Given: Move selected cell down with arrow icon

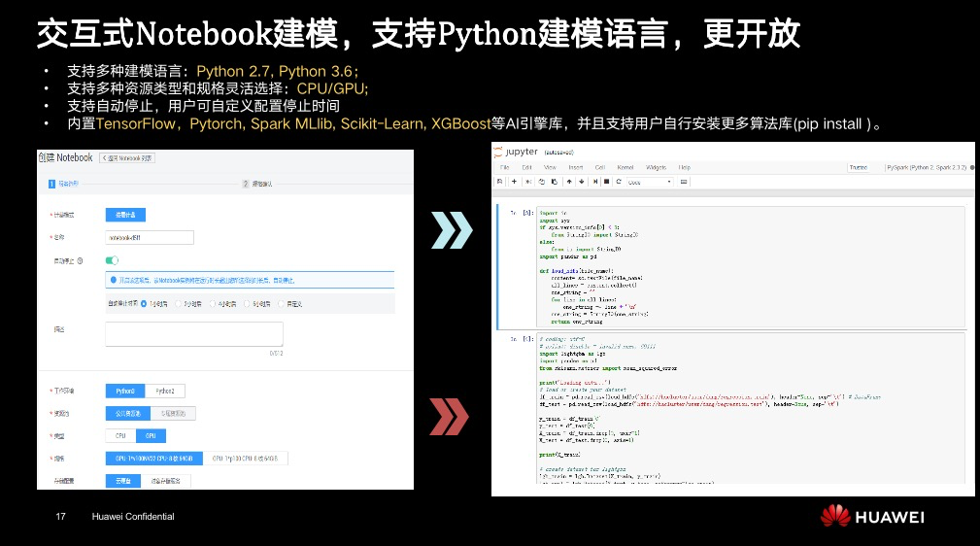Looking at the screenshot, I should [x=581, y=182].
